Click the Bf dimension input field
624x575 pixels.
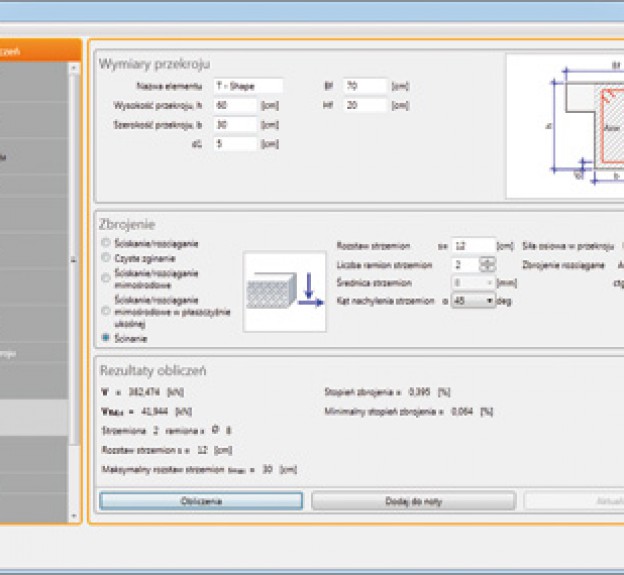pyautogui.click(x=364, y=86)
